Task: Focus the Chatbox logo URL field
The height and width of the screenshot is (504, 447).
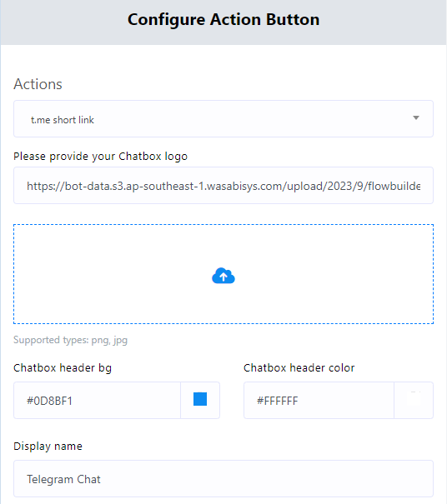Action: (x=223, y=185)
